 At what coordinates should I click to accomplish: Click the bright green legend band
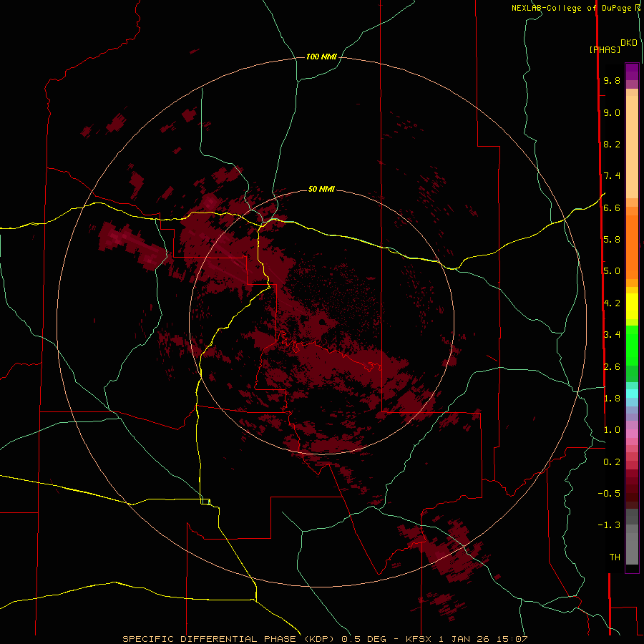coord(632,345)
